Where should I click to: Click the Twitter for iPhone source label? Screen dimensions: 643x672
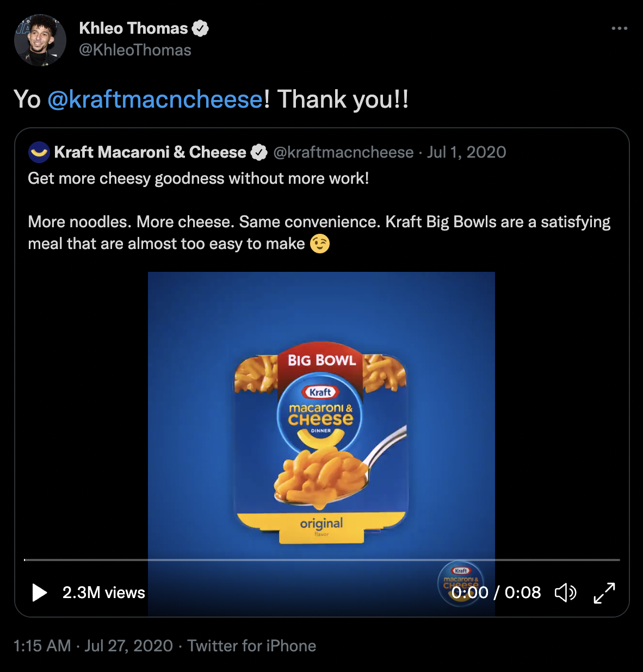(251, 645)
